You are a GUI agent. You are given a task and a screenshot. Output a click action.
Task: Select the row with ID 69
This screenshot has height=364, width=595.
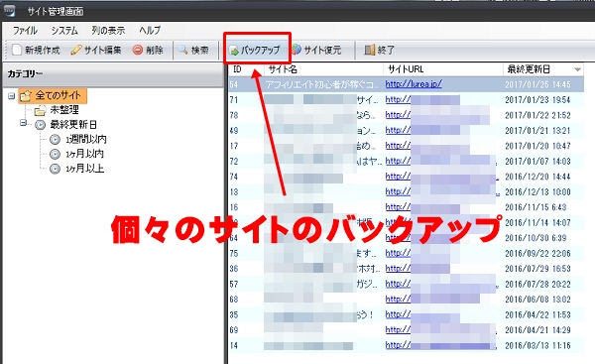tap(406, 330)
